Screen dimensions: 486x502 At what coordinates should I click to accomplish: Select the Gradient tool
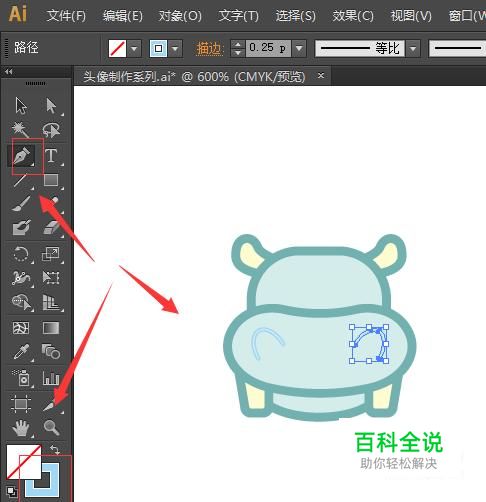tap(51, 328)
